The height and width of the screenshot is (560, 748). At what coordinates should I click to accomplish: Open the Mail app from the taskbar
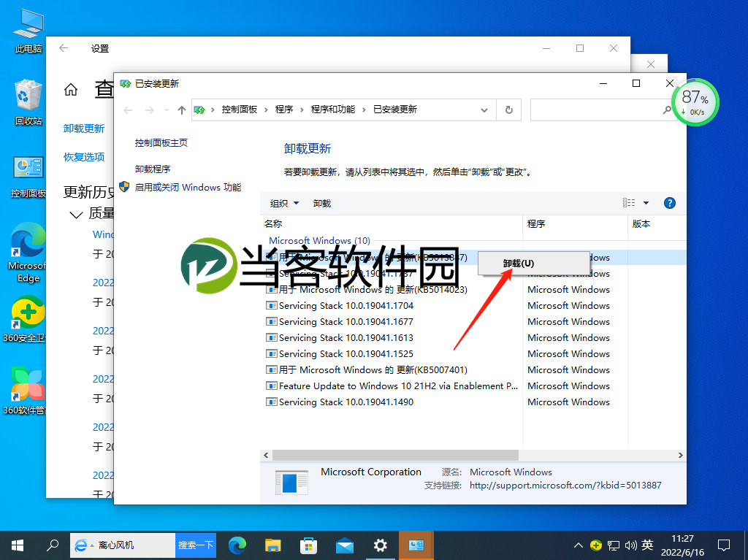(343, 545)
